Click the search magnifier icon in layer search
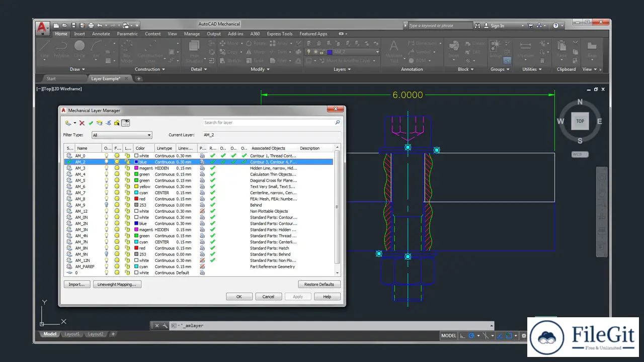The height and width of the screenshot is (362, 644). (x=337, y=122)
